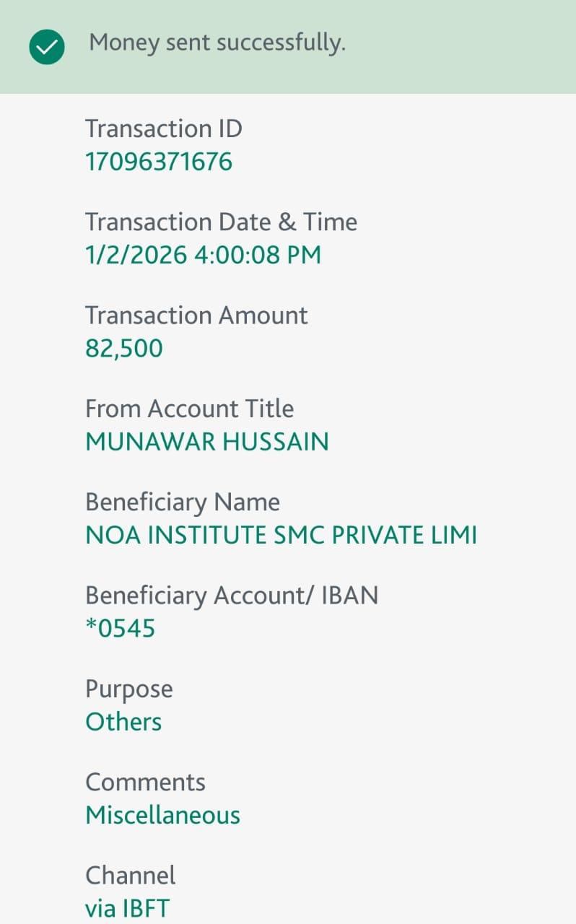Click the Beneficiary Name label
This screenshot has height=924, width=576.
tap(183, 502)
